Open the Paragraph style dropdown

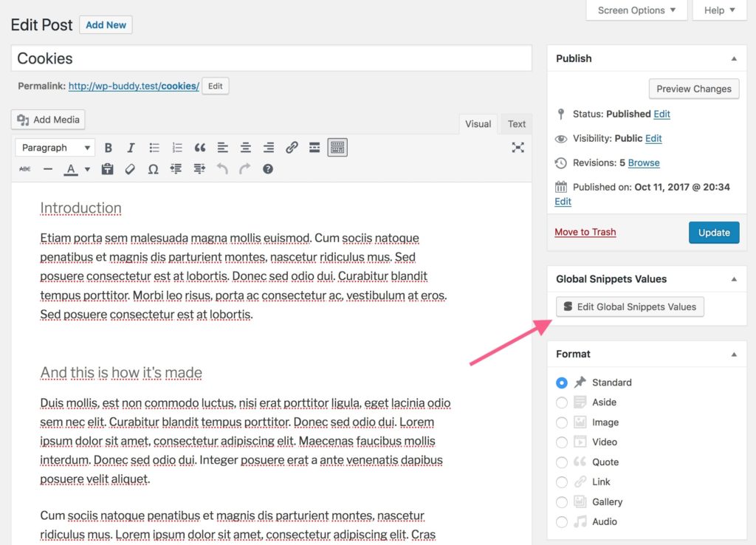(x=54, y=147)
